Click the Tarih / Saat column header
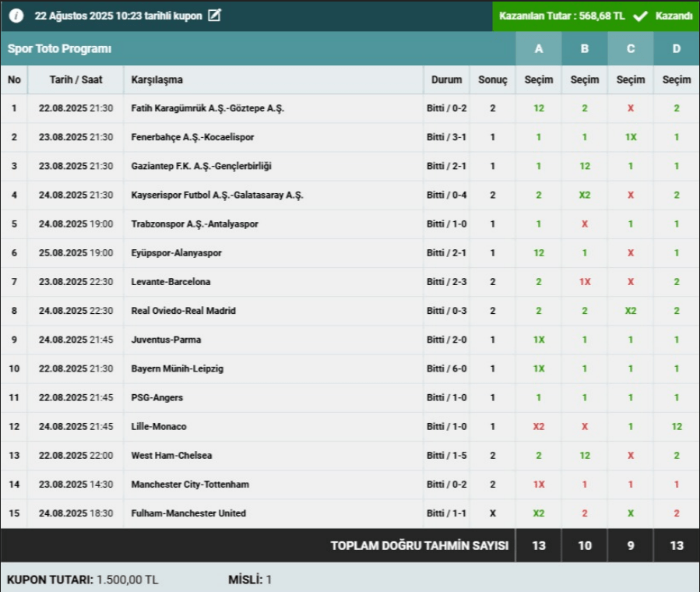 click(x=75, y=79)
